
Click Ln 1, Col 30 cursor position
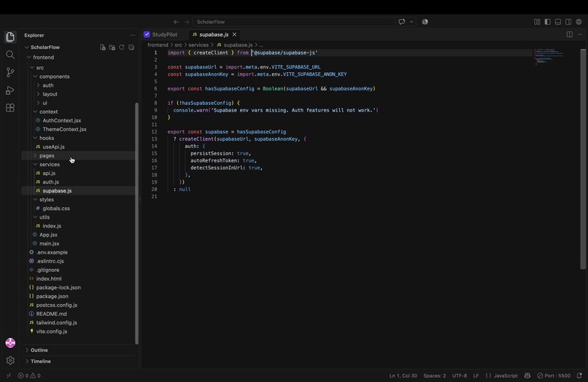click(x=403, y=375)
